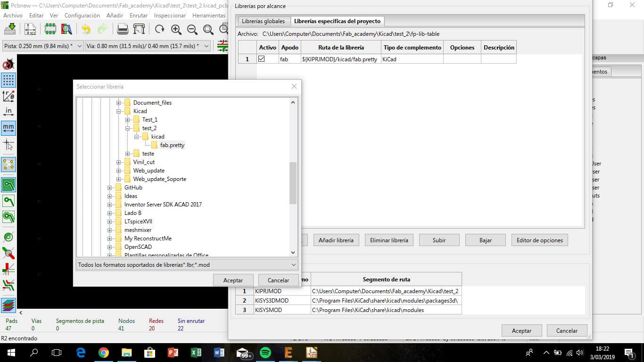This screenshot has width=644, height=362.
Task: Open the Footprint editor icon
Action: tap(50, 29)
